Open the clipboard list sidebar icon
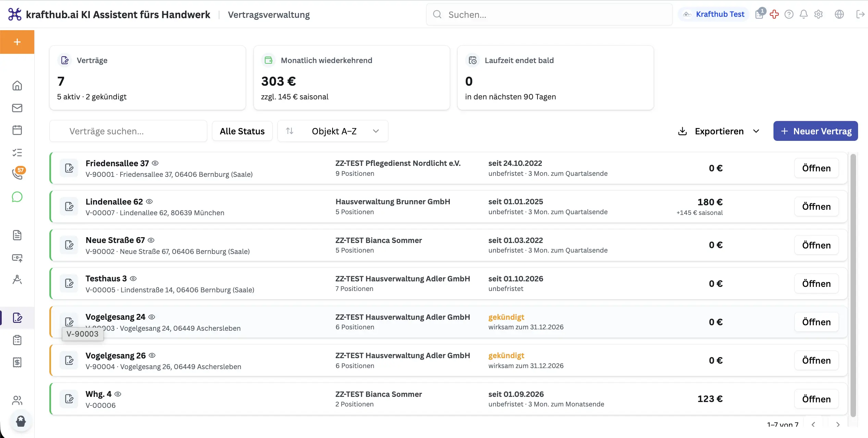The image size is (868, 438). tap(17, 340)
